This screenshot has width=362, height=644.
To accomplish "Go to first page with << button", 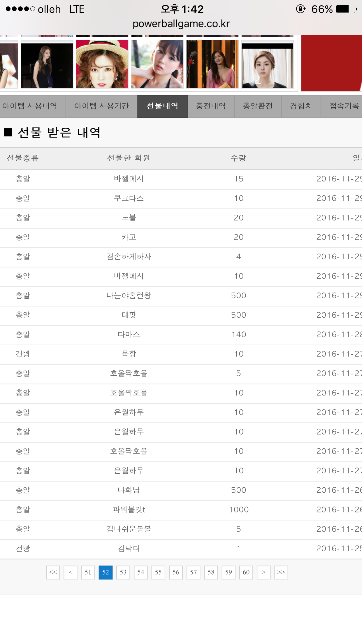I will [x=53, y=572].
